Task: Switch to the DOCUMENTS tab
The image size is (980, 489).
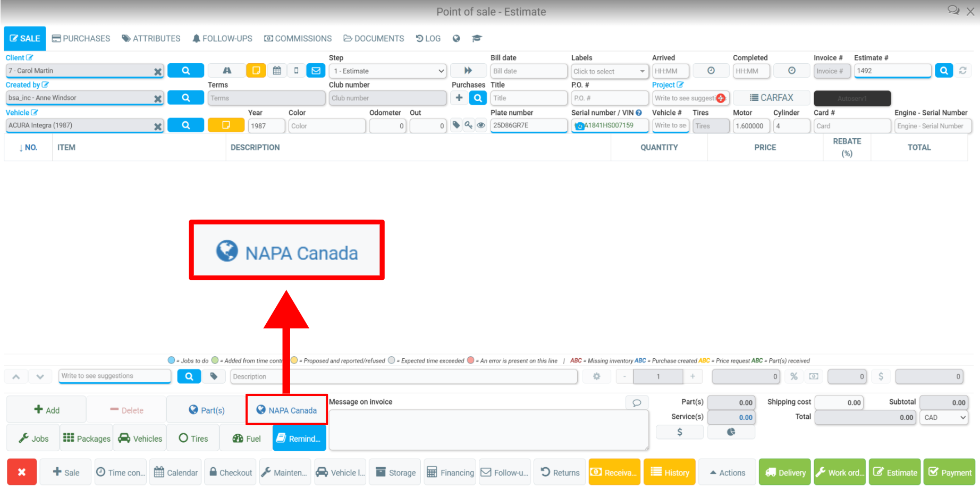Action: 374,38
